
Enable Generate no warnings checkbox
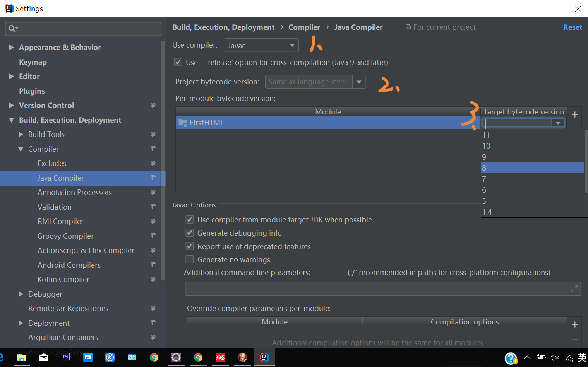[190, 259]
